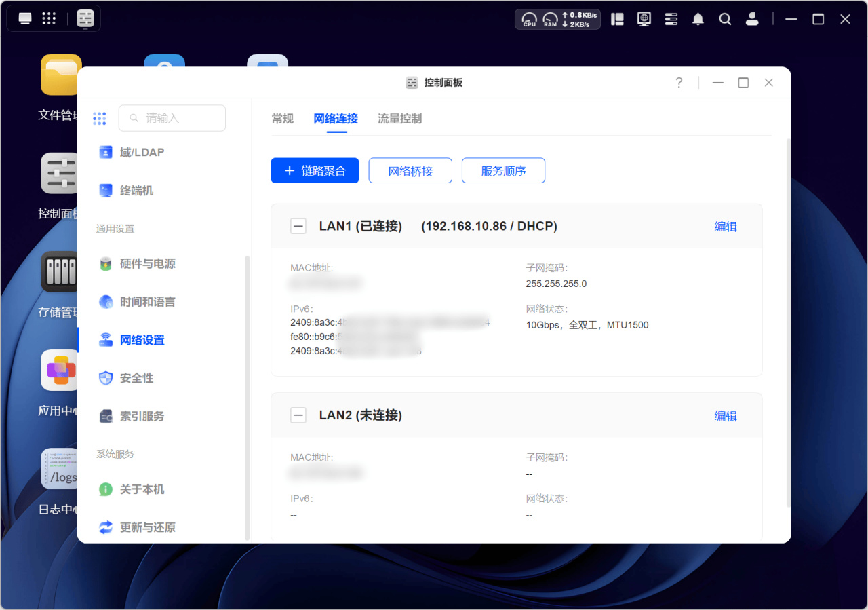This screenshot has width=868, height=610.
Task: Open the 服务顺序 dialog
Action: pyautogui.click(x=503, y=171)
